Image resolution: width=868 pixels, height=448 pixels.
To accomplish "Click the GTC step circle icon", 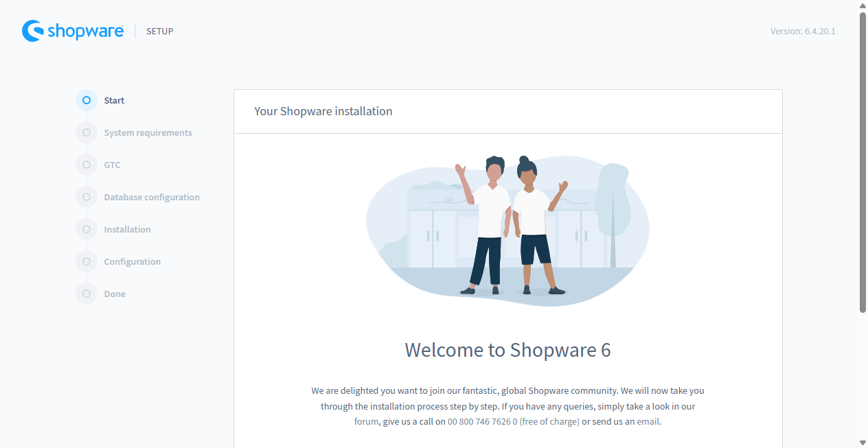I will (x=87, y=165).
